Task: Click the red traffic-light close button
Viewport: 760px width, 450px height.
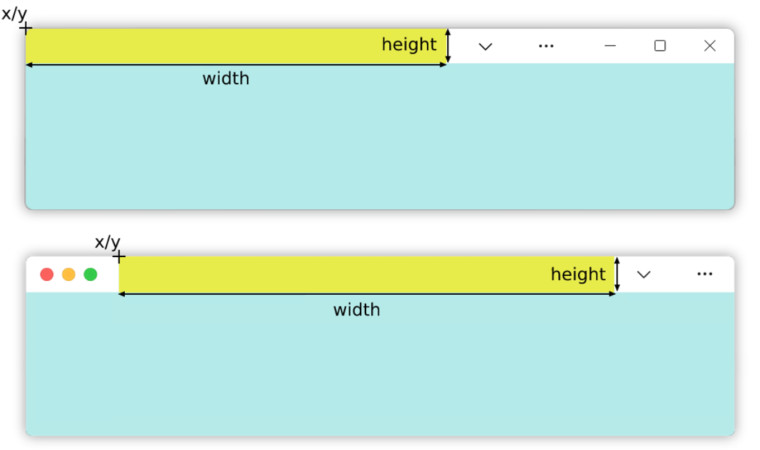Action: [x=47, y=274]
